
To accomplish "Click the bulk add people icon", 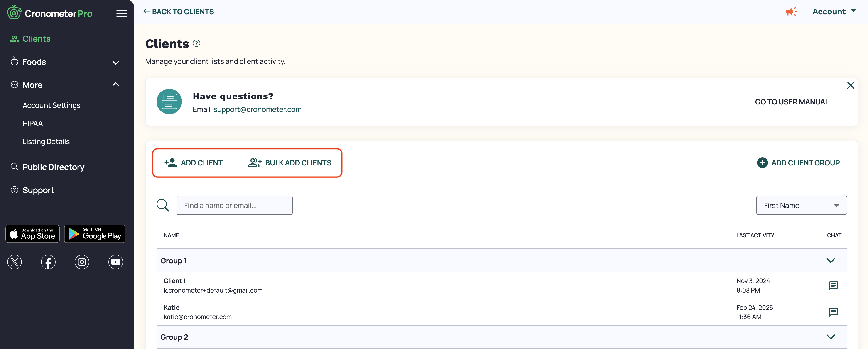I will (255, 163).
